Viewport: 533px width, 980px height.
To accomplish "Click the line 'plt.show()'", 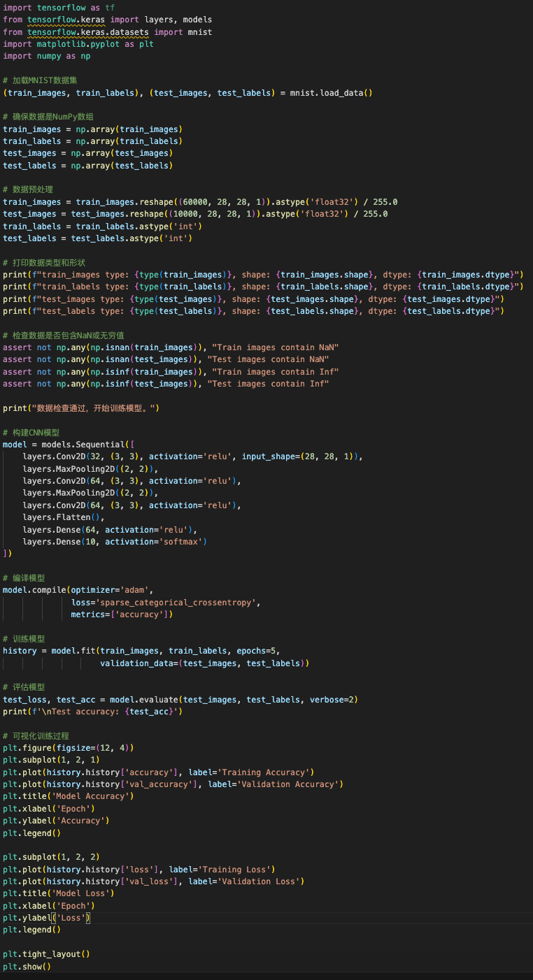I will tap(27, 967).
